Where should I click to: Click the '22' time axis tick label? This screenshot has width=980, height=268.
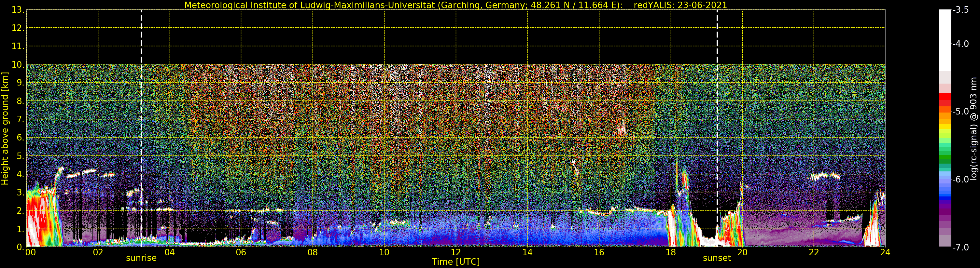click(x=814, y=252)
